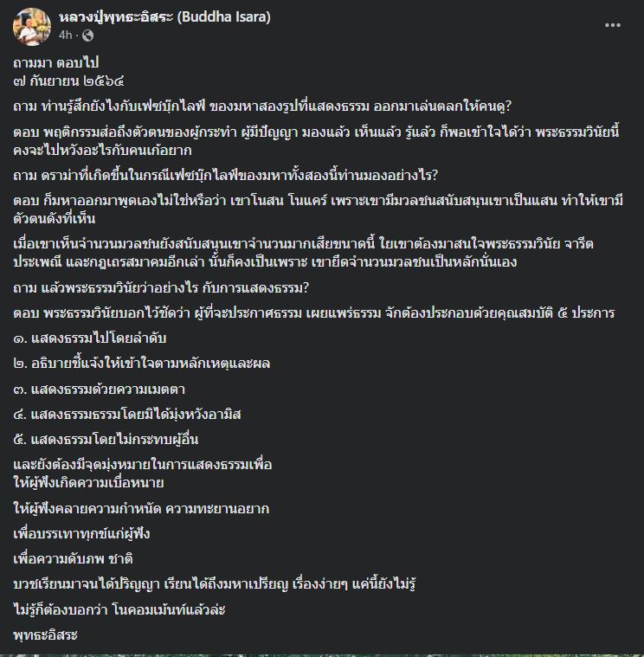Open the post options three-dot menu

coord(612,25)
